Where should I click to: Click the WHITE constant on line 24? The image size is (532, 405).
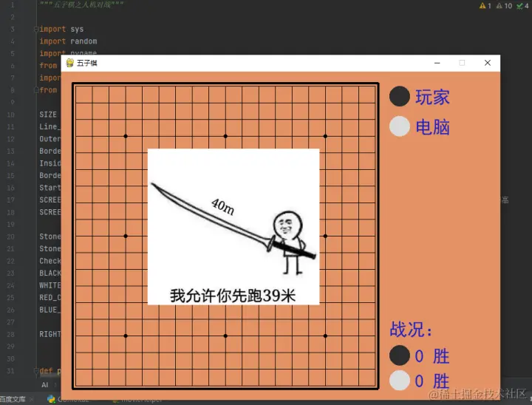point(50,285)
